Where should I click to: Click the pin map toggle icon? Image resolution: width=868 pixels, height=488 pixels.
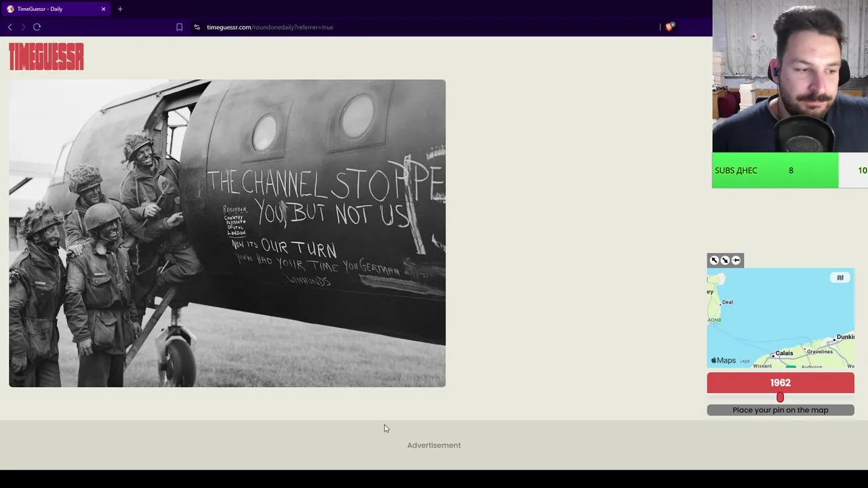coord(736,260)
